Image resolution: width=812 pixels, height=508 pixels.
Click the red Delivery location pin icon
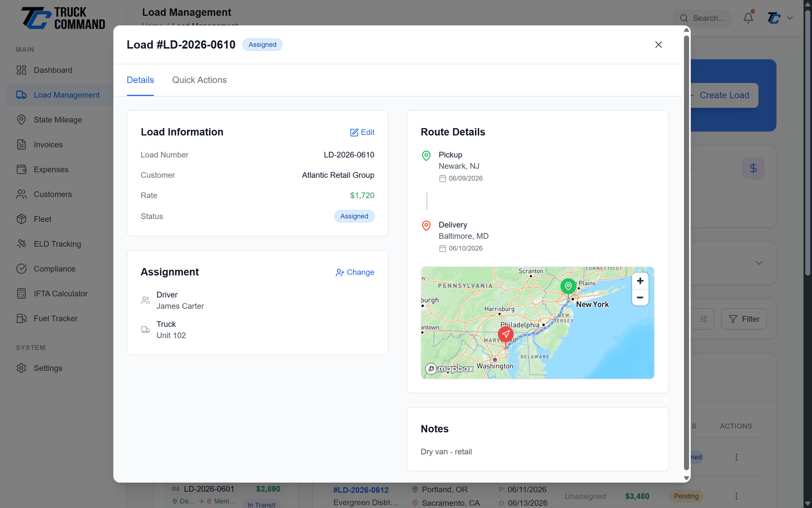426,225
